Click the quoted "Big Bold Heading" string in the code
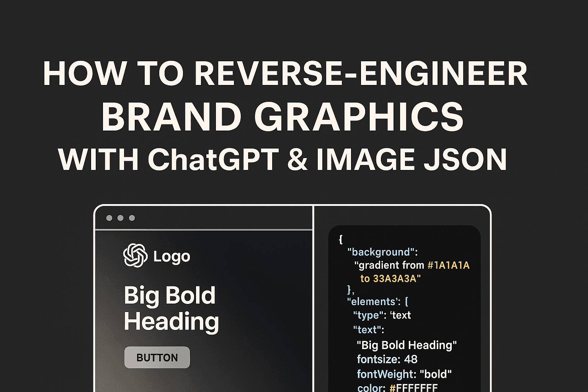This screenshot has height=392, width=588. click(407, 345)
